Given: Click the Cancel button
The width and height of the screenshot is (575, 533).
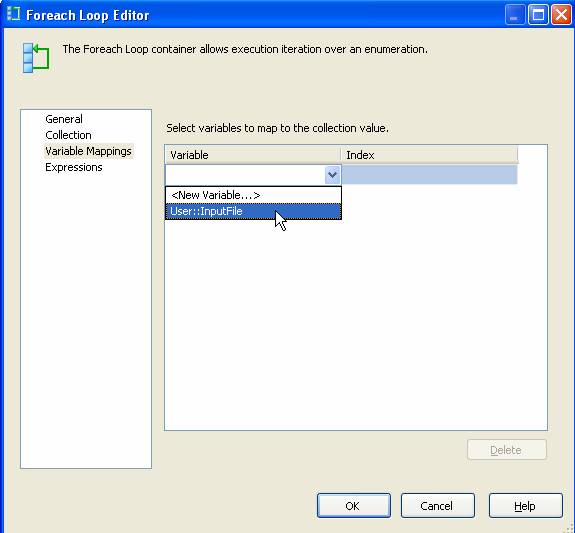Looking at the screenshot, I should [437, 505].
